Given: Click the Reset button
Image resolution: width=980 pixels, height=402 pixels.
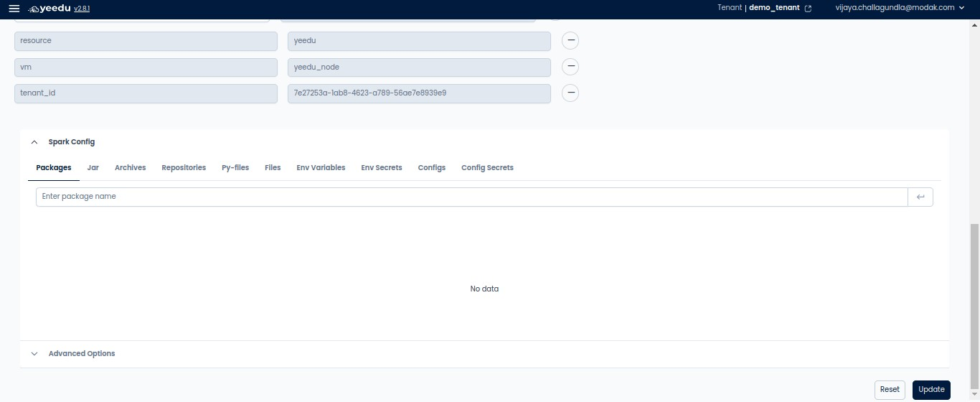Looking at the screenshot, I should click(890, 390).
